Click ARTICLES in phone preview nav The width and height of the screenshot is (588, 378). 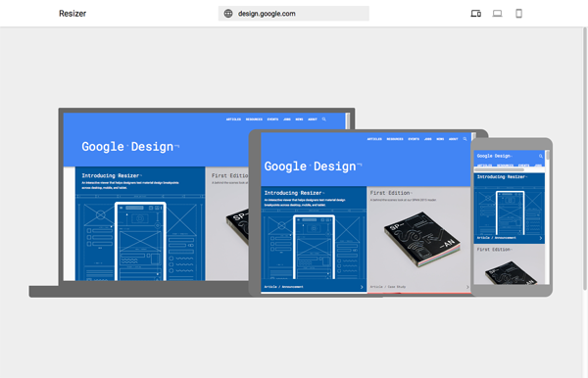(484, 165)
